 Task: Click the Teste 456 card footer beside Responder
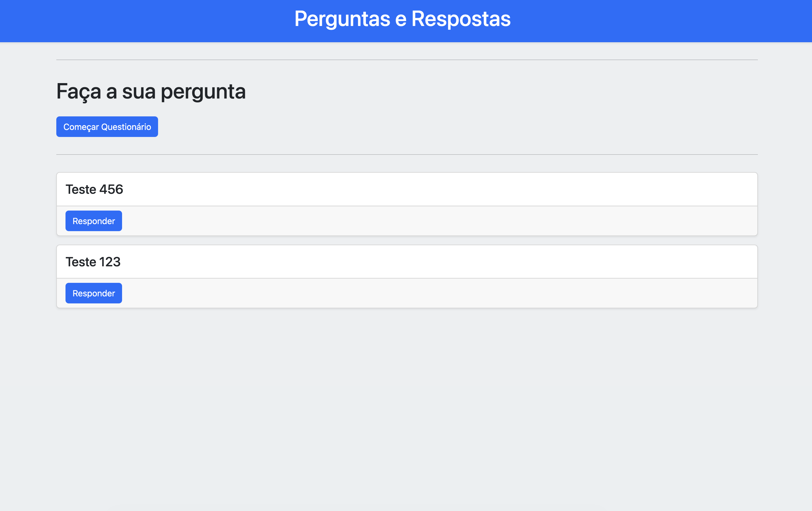coord(438,221)
